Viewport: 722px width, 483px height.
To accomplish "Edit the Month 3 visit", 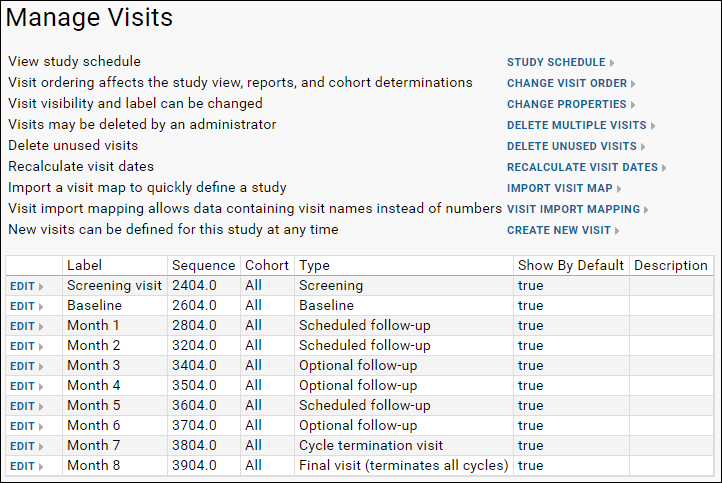I will click(27, 366).
